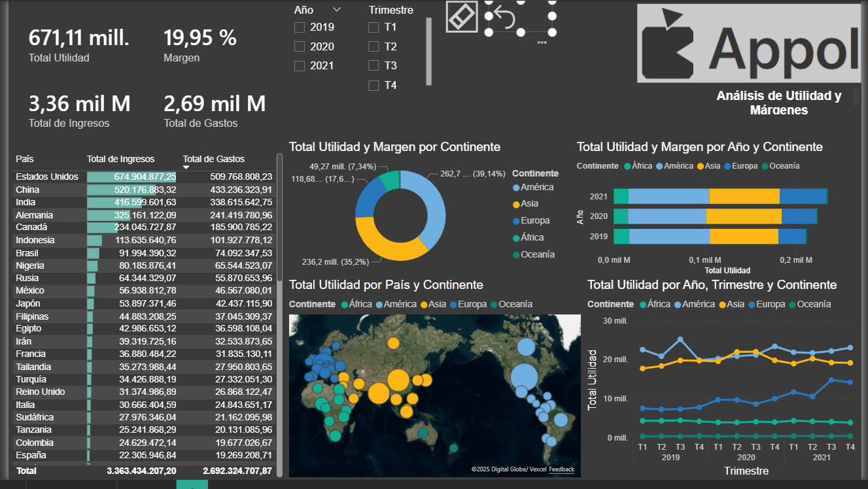Select the active teal page tab
Screen dimensions: 868x489
[x=192, y=484]
